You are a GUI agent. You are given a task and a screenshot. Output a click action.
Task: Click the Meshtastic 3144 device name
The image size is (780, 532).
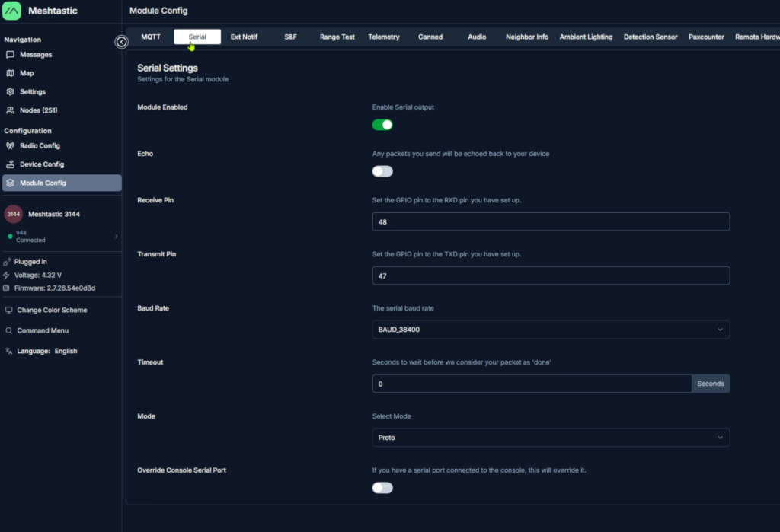pyautogui.click(x=54, y=215)
